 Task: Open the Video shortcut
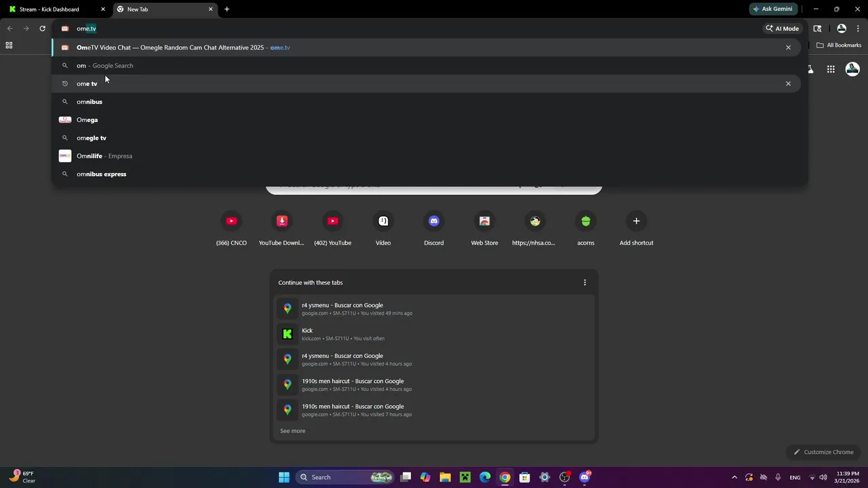(x=383, y=228)
